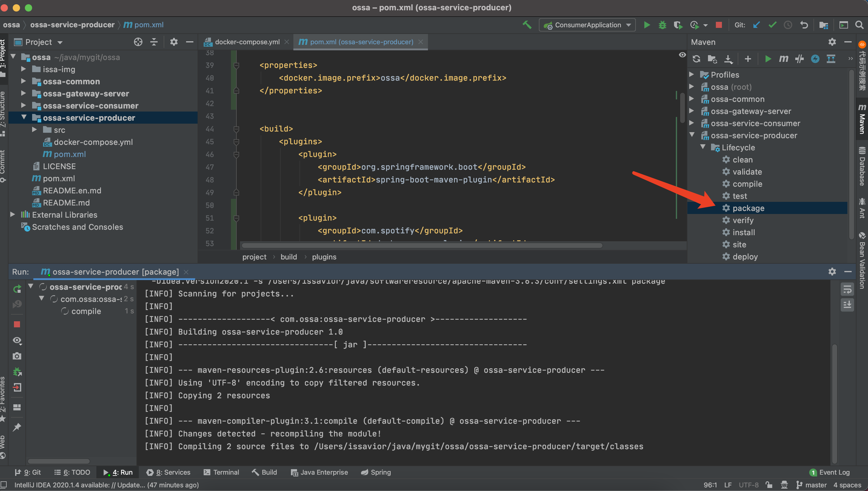Collapse ossa-service-producer folder in Project tree
The image size is (868, 491).
pos(24,117)
